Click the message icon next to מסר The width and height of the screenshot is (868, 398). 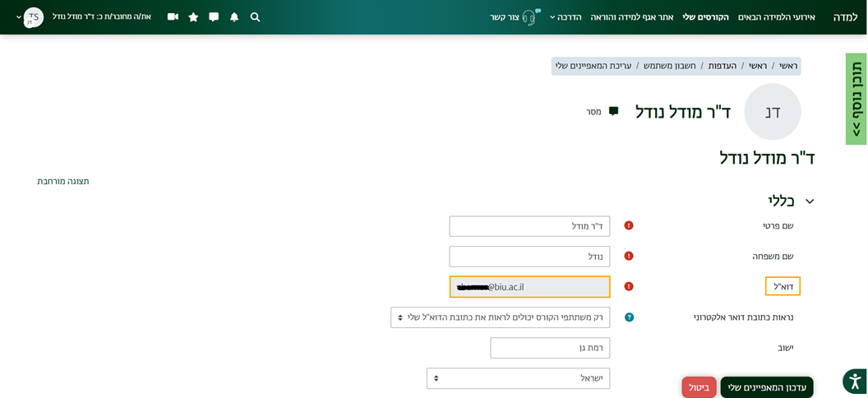pos(613,112)
